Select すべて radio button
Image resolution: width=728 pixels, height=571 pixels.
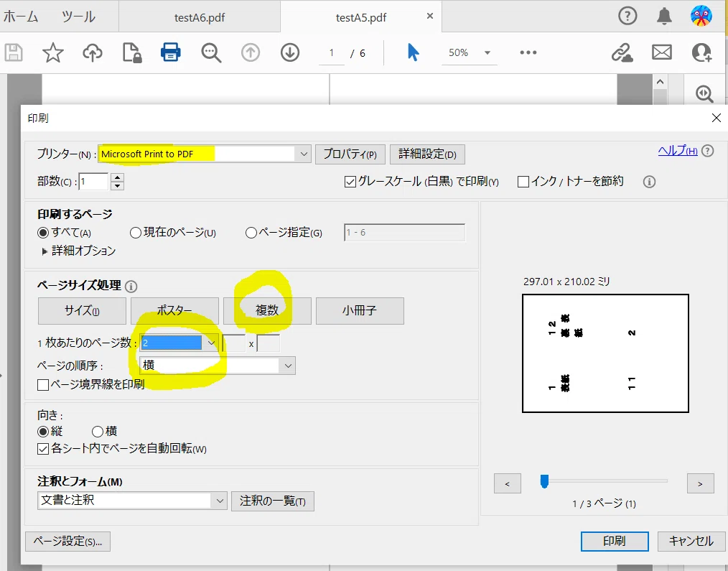click(x=43, y=233)
